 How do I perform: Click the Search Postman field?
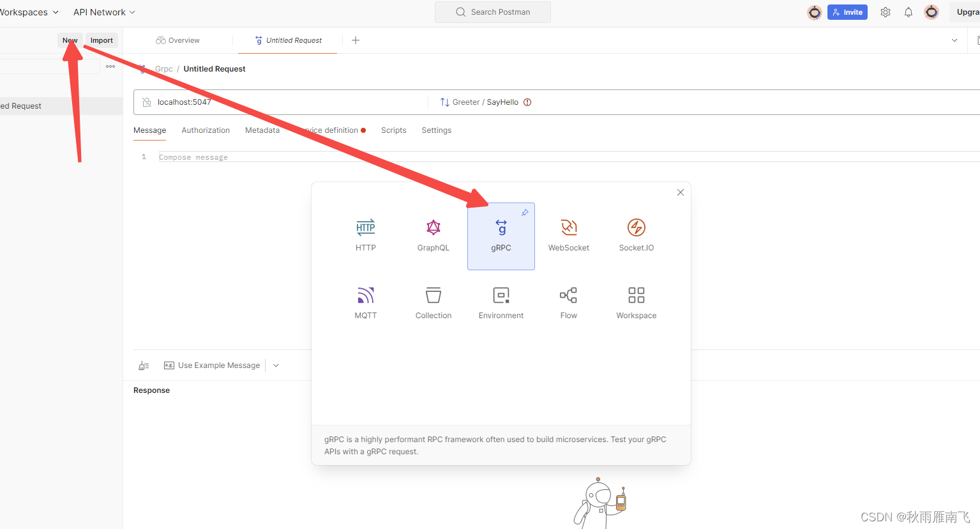point(493,12)
